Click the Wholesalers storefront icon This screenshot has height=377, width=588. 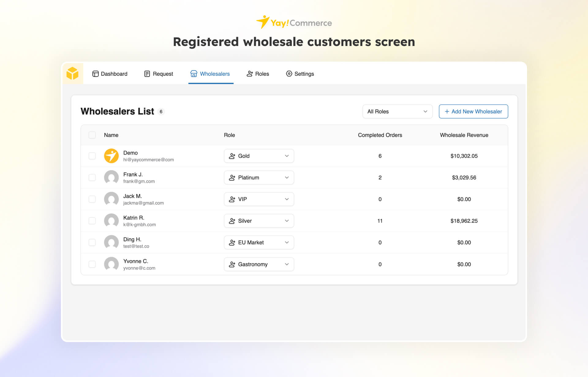tap(194, 74)
